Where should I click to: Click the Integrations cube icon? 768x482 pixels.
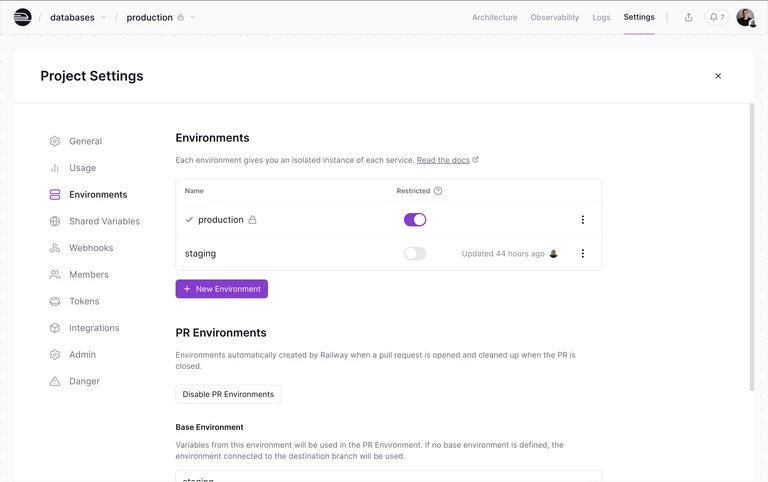pos(55,328)
